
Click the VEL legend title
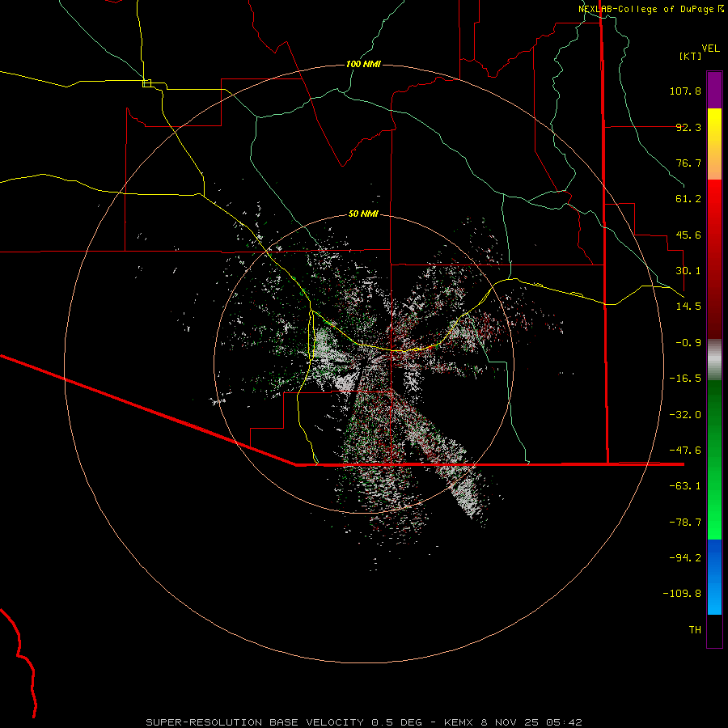pos(710,49)
